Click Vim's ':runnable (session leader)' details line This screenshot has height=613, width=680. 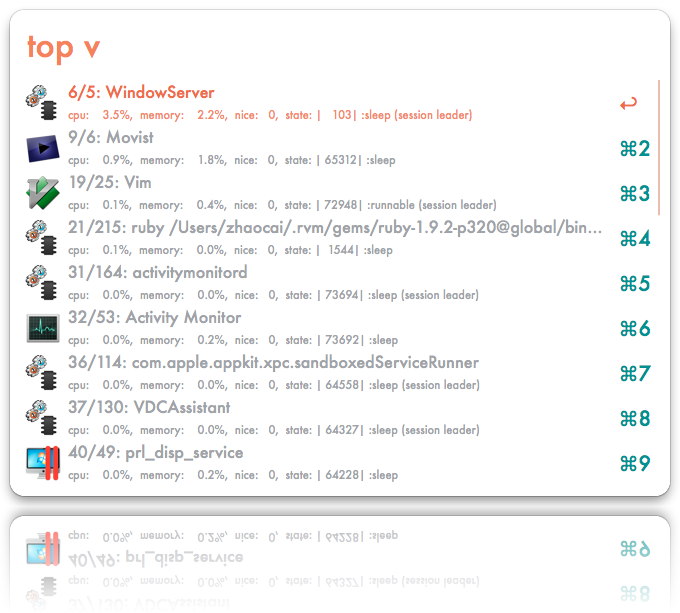pyautogui.click(x=282, y=205)
